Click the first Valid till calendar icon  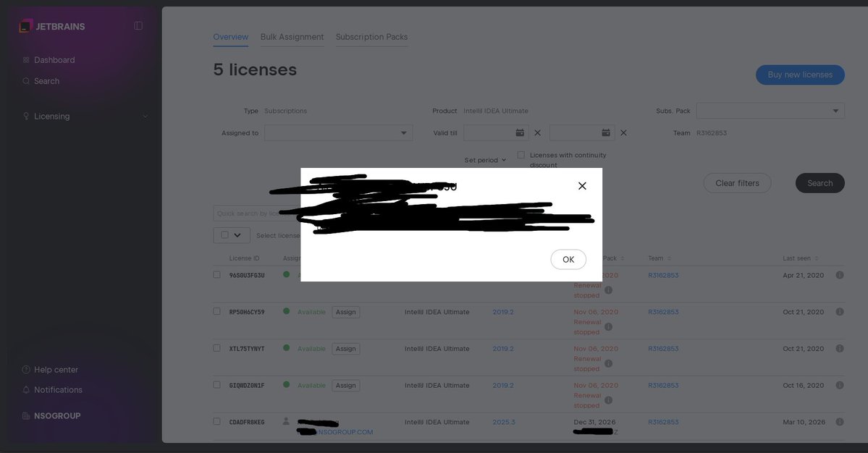[520, 133]
